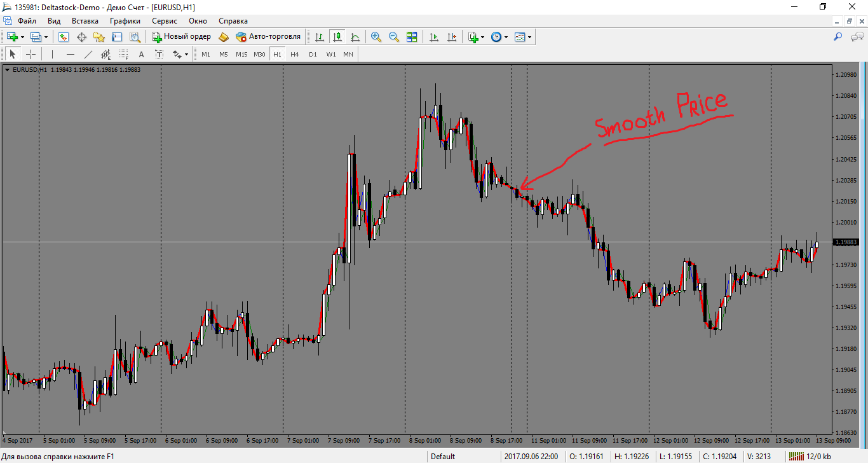Zoom in on the chart
868x463 pixels.
coord(376,37)
